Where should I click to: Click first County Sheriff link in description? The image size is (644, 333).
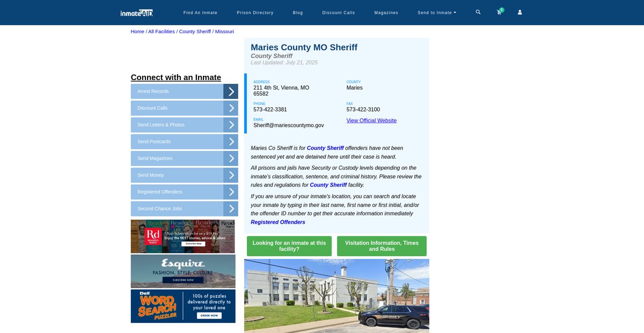pos(325,148)
